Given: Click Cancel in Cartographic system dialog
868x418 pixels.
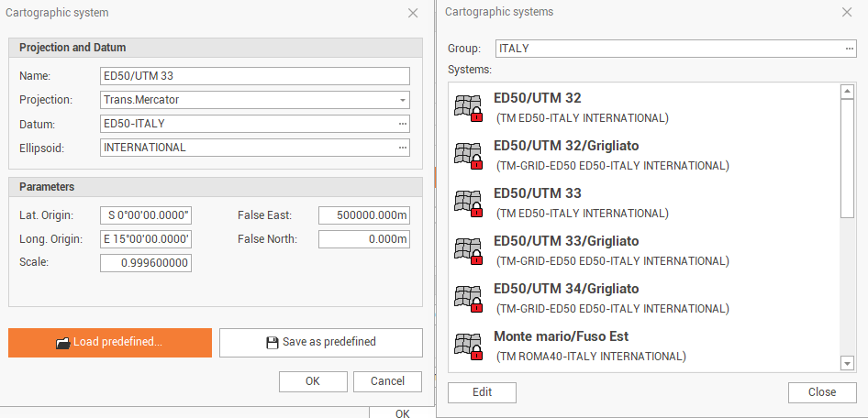Looking at the screenshot, I should [387, 381].
